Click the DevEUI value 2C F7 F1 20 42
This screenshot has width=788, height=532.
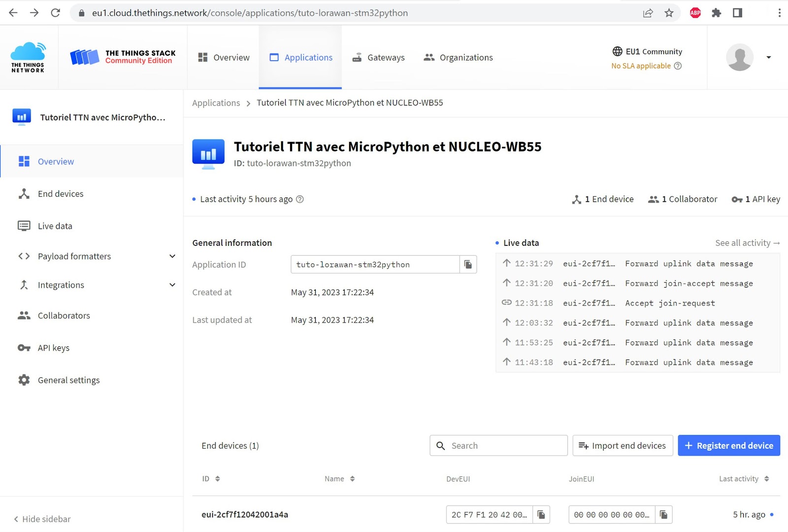[x=490, y=515]
